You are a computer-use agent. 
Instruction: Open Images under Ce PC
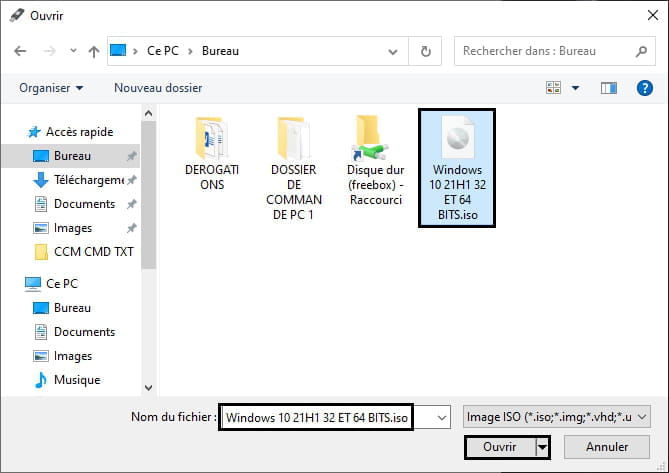[62, 356]
